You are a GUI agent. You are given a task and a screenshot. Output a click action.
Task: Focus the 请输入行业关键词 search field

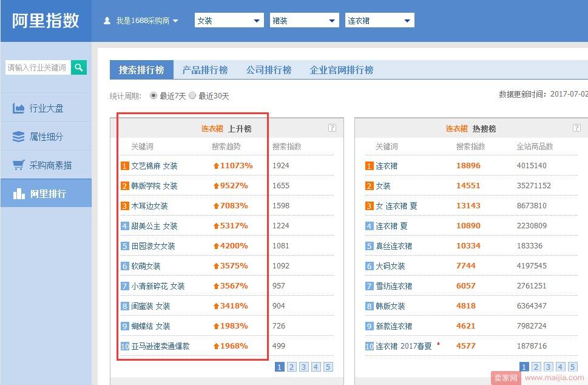pos(38,67)
